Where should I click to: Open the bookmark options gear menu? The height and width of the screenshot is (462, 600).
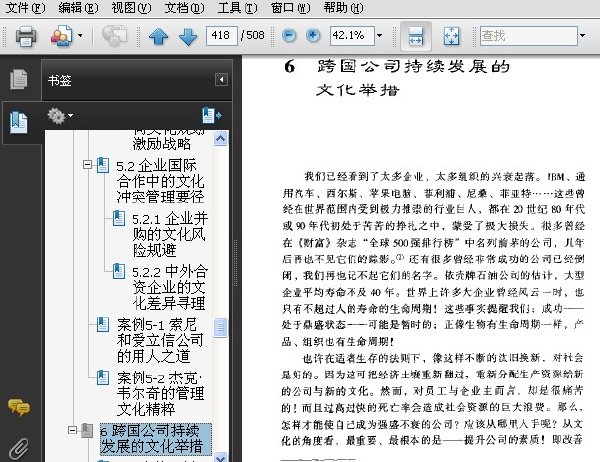(60, 116)
